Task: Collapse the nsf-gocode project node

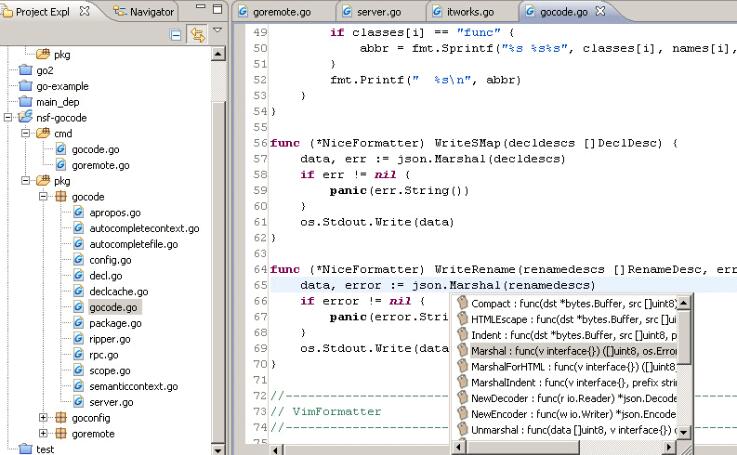Action: pyautogui.click(x=8, y=117)
